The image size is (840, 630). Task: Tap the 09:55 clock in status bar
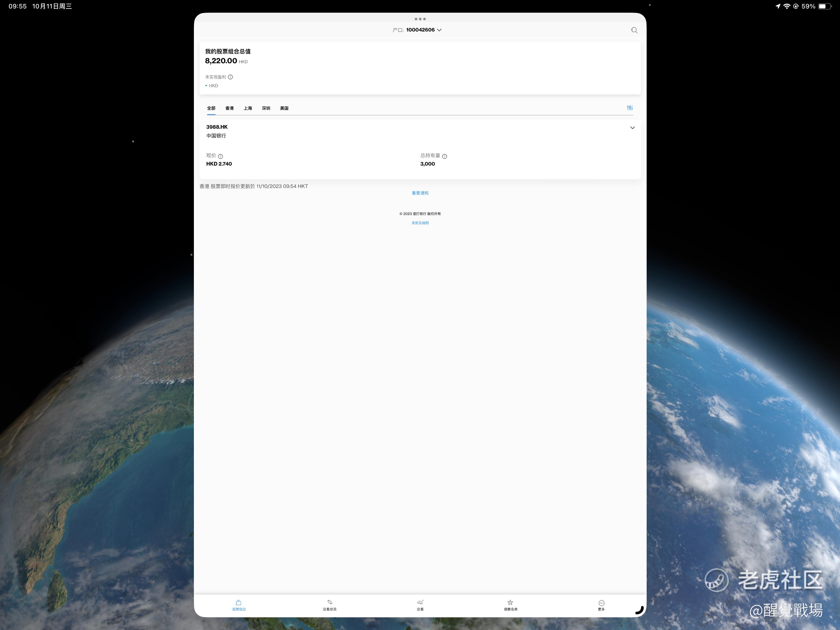point(17,6)
